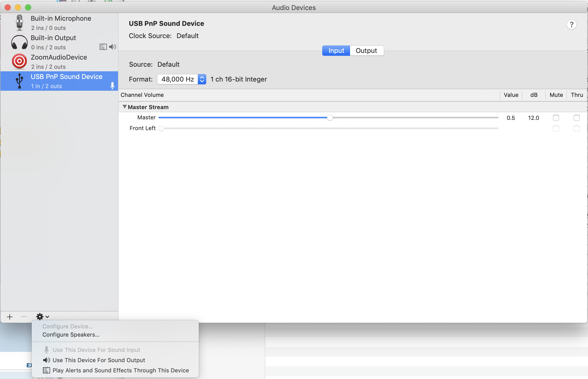The height and width of the screenshot is (379, 588).
Task: Enable Thru on the Master channel
Action: (577, 118)
